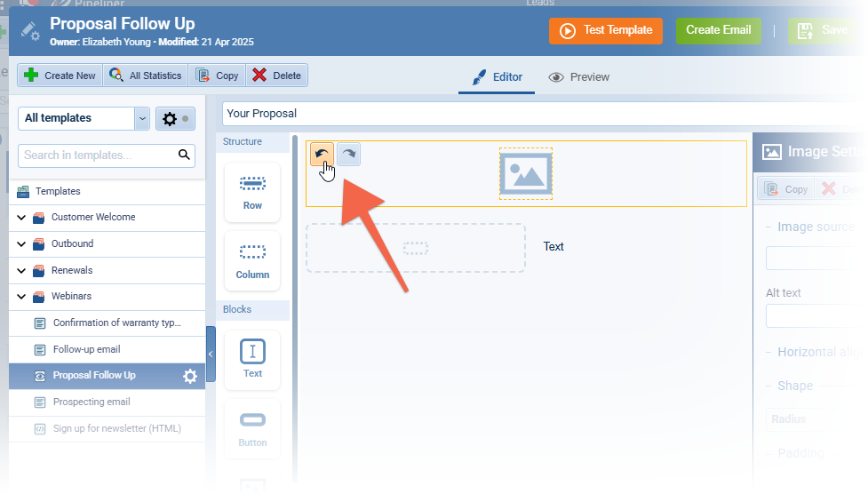The width and height of the screenshot is (868, 494).
Task: Select the image placeholder in canvas
Action: tap(525, 174)
